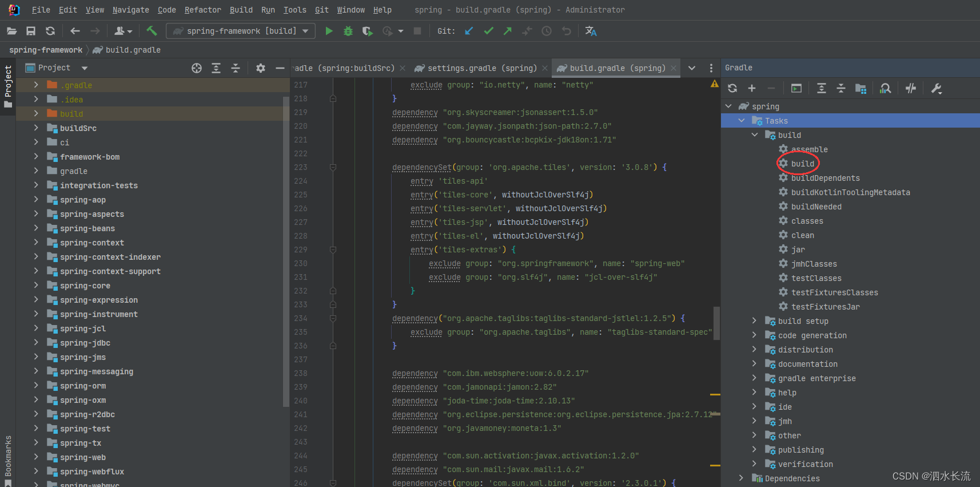Open the Translate plugin icon

pos(591,31)
